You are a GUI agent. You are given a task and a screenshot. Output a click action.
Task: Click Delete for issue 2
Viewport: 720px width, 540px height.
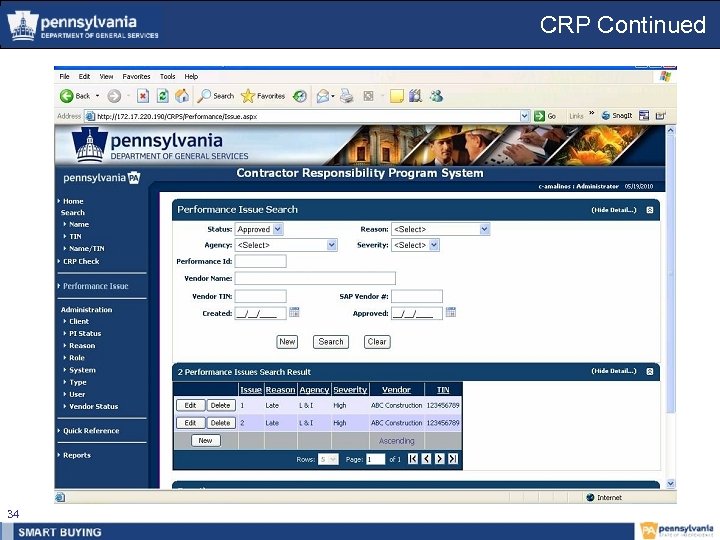(x=220, y=423)
